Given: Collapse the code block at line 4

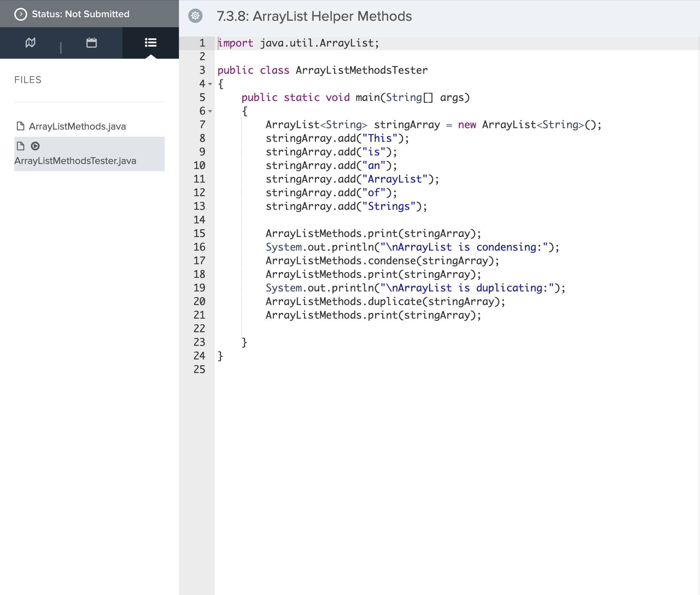Looking at the screenshot, I should tap(209, 84).
